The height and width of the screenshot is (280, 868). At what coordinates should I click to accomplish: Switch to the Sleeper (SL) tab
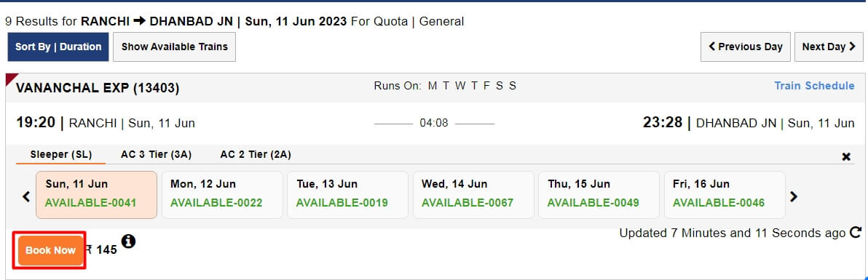[61, 154]
